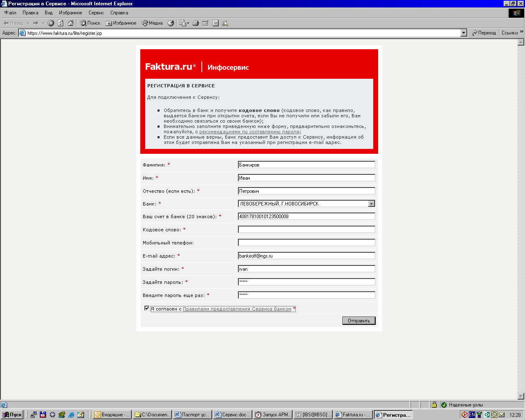This screenshot has height=420, width=525.
Task: Print the page using the printer icon
Action: click(x=196, y=23)
